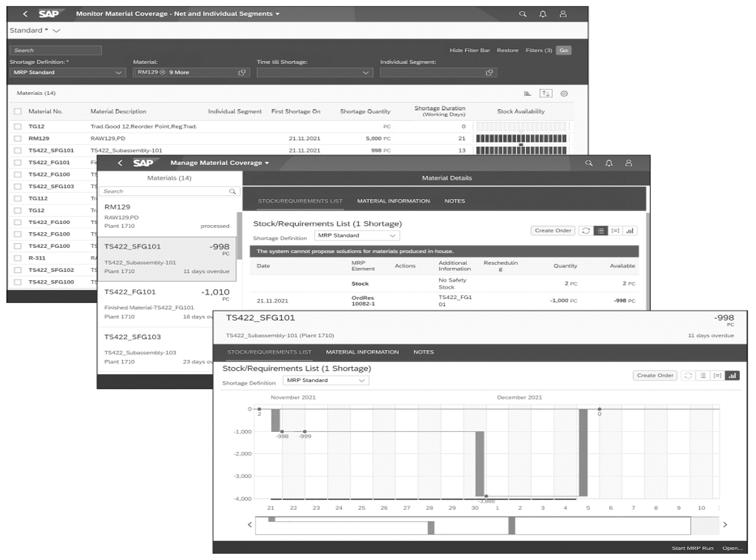Select the checkbox for material RM129
Image resolution: width=756 pixels, height=560 pixels.
[19, 138]
